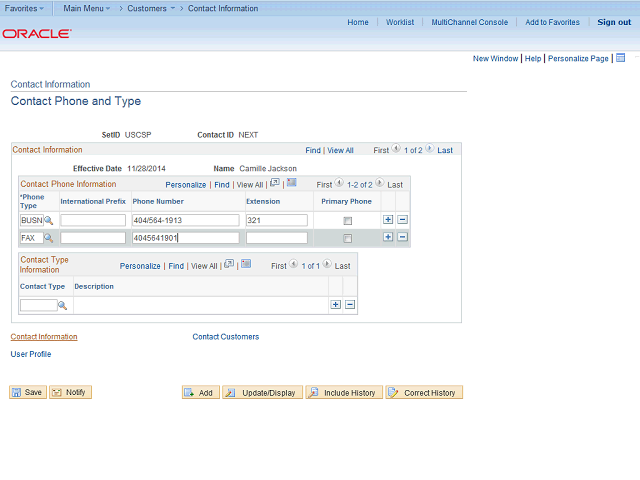This screenshot has height=480, width=640.
Task: Click Find in Contact Phone Information grid
Action: (x=222, y=185)
